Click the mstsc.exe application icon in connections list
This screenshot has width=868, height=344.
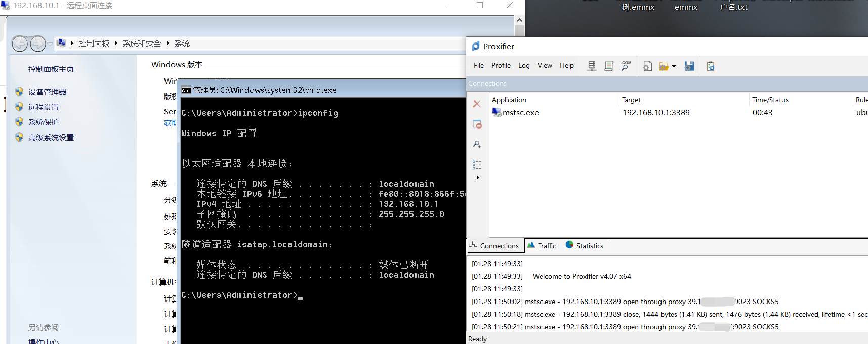point(497,113)
